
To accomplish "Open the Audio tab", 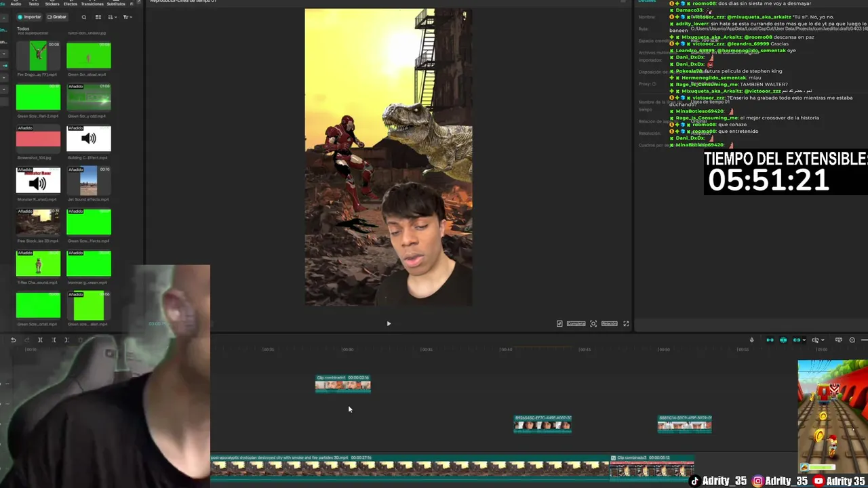I will [16, 3].
